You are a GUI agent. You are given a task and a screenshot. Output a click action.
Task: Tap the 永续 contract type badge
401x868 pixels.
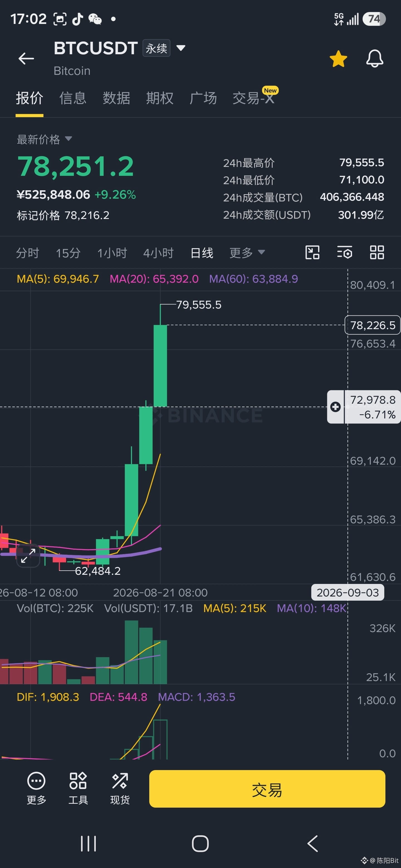157,48
